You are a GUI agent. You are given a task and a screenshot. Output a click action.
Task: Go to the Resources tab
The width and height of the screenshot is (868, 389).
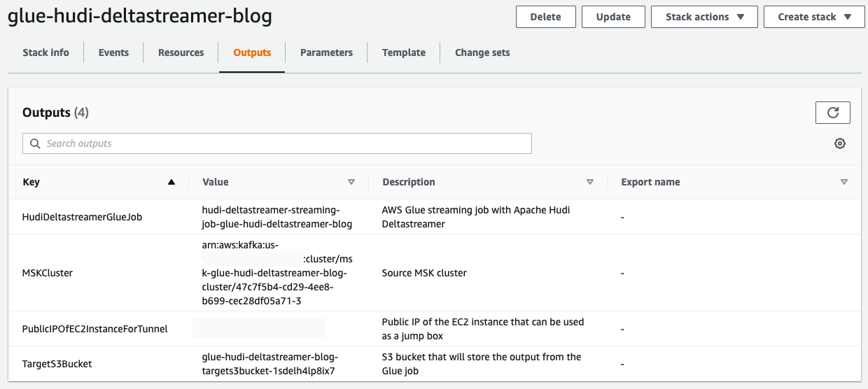(x=181, y=52)
